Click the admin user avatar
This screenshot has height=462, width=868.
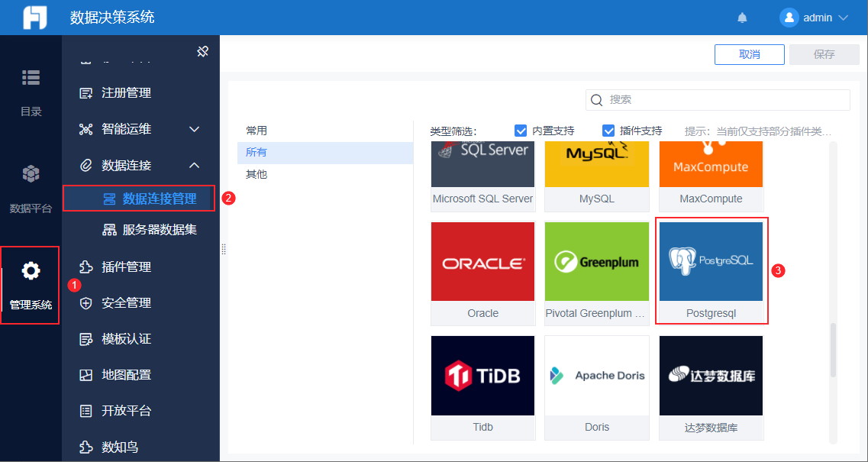click(789, 18)
